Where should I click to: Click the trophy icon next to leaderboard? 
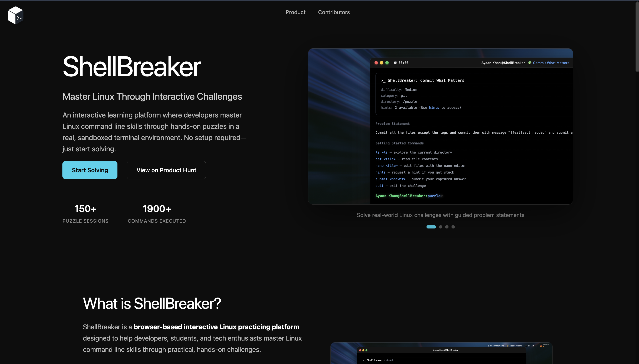pos(508,346)
